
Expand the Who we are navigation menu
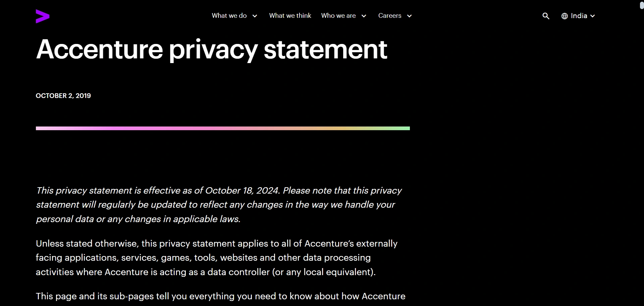point(338,16)
